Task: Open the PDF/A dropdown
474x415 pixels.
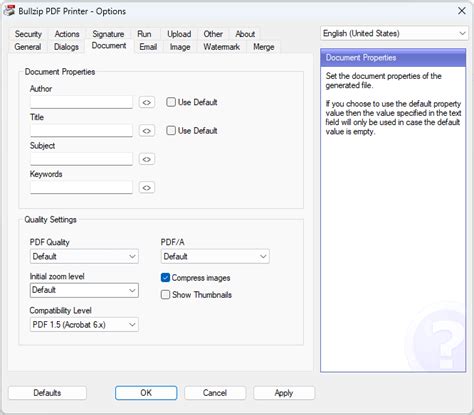Action: coord(215,256)
